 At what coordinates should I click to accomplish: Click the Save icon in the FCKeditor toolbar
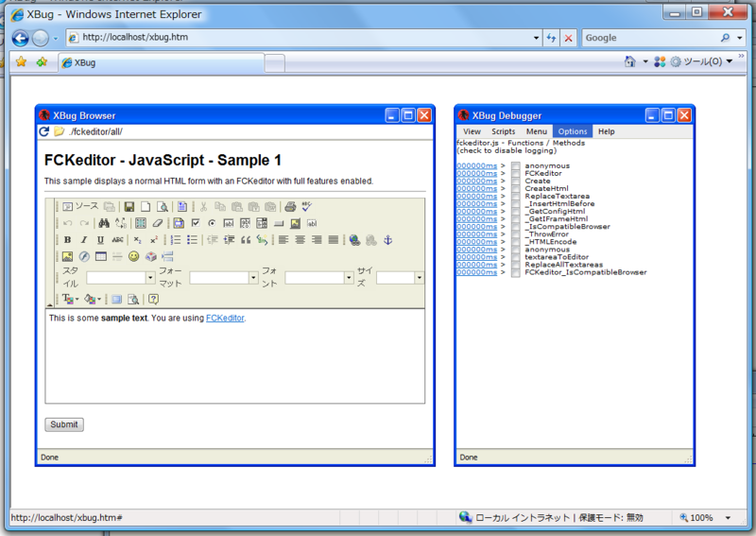(129, 207)
